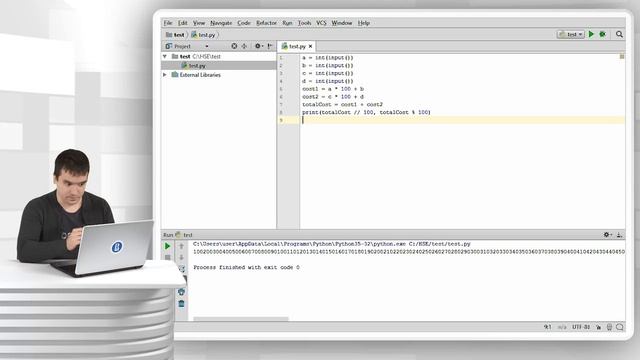
Task: Open the Run menu in menu bar
Action: (287, 23)
